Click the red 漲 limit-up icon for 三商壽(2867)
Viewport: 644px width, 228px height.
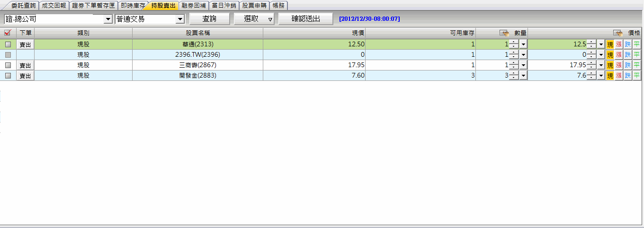click(x=618, y=65)
